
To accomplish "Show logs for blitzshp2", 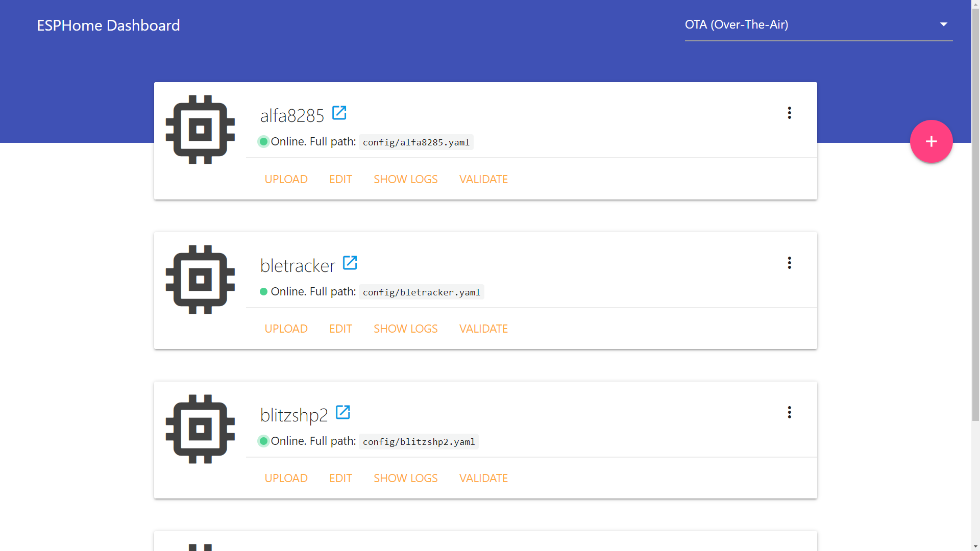I will click(x=406, y=478).
